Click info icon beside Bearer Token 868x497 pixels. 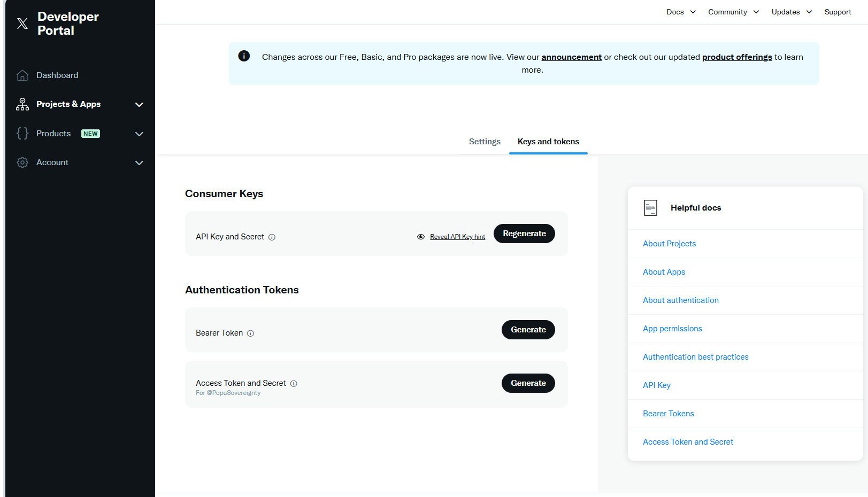[250, 333]
